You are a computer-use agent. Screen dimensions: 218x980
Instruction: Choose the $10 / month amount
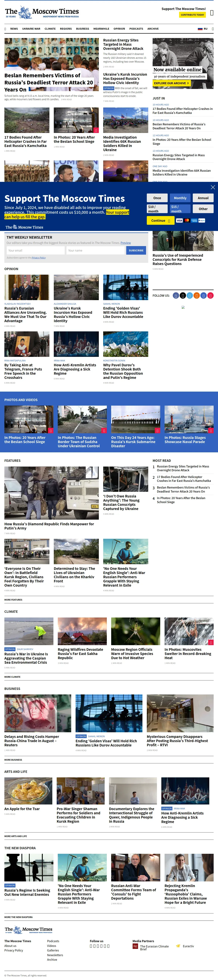coord(157,209)
